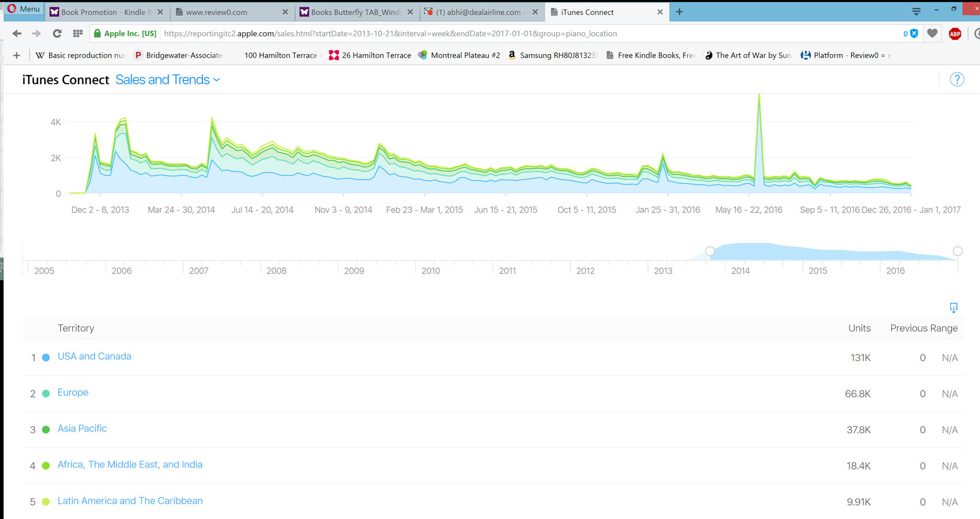Open Latin America and Caribbean territory

pos(130,501)
